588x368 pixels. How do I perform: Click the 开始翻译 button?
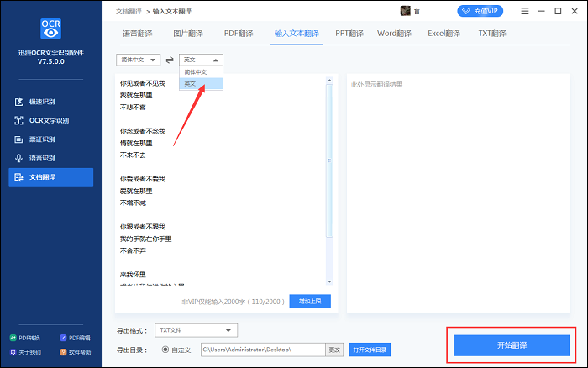click(512, 345)
